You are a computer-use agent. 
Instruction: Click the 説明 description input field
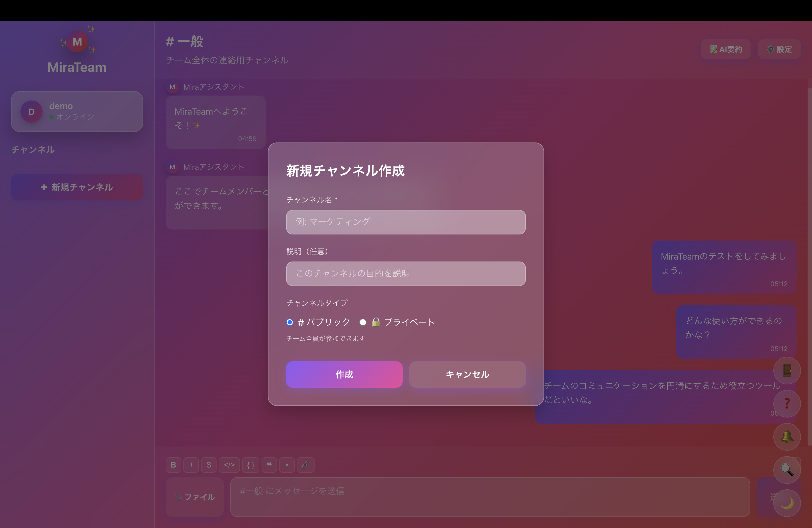click(x=406, y=274)
